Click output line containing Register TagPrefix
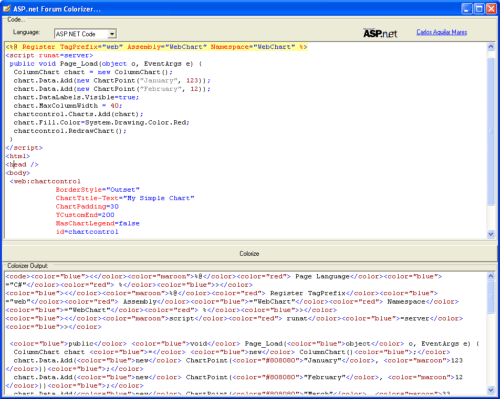This screenshot has height=399, width=500. click(x=222, y=293)
